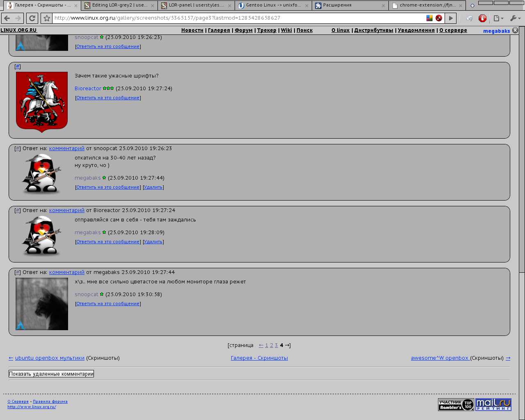Screen dimensions: 525x420
Task: Delete the megabaks comment posted at 19:28:09
Action: pos(153,242)
